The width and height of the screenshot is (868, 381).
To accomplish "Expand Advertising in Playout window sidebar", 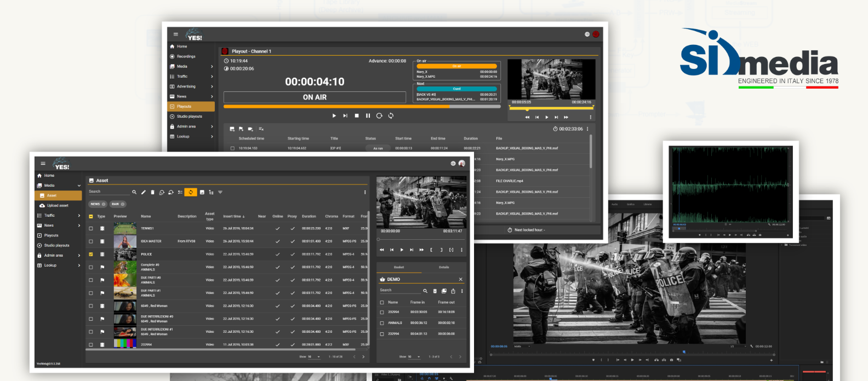I will (x=212, y=86).
